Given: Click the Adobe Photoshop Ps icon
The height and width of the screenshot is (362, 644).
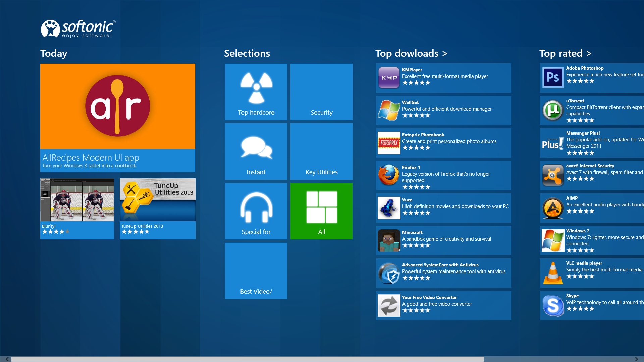Looking at the screenshot, I should tap(553, 78).
